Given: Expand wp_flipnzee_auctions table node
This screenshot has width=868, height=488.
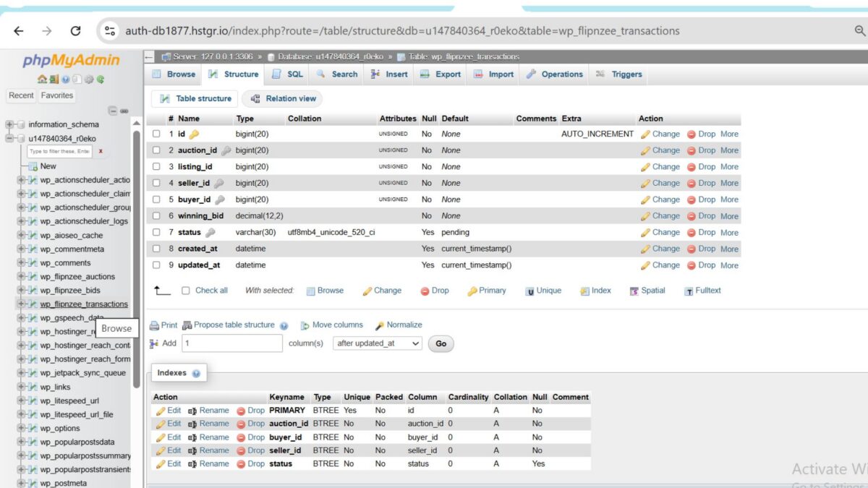Looking at the screenshot, I should (x=22, y=277).
